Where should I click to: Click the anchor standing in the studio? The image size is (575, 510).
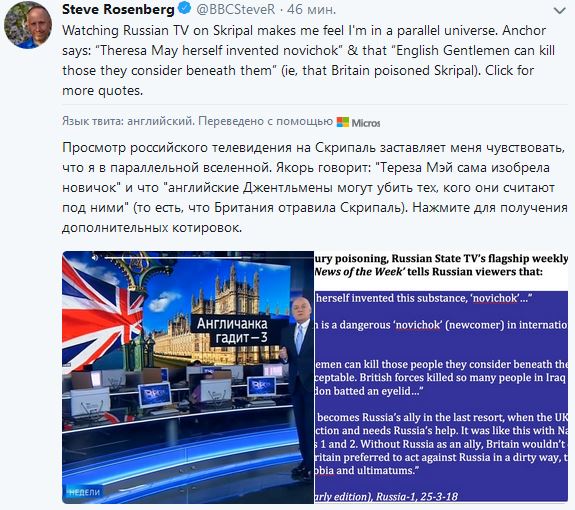pyautogui.click(x=300, y=385)
